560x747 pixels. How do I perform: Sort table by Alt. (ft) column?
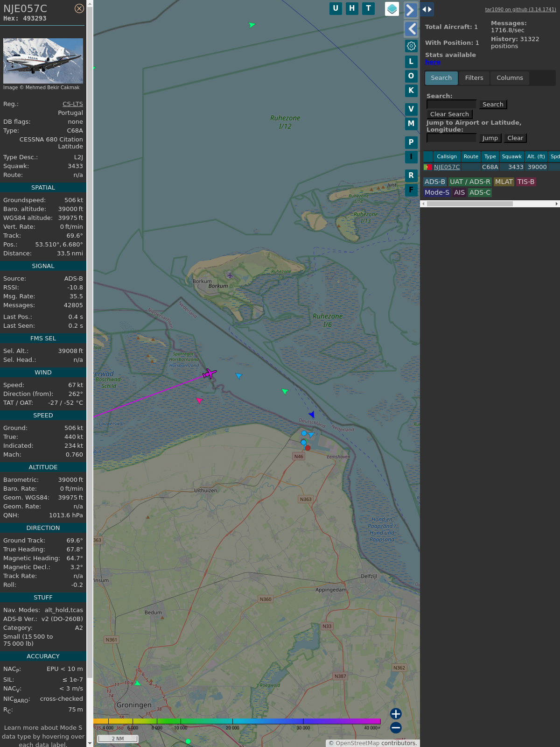[x=536, y=157]
